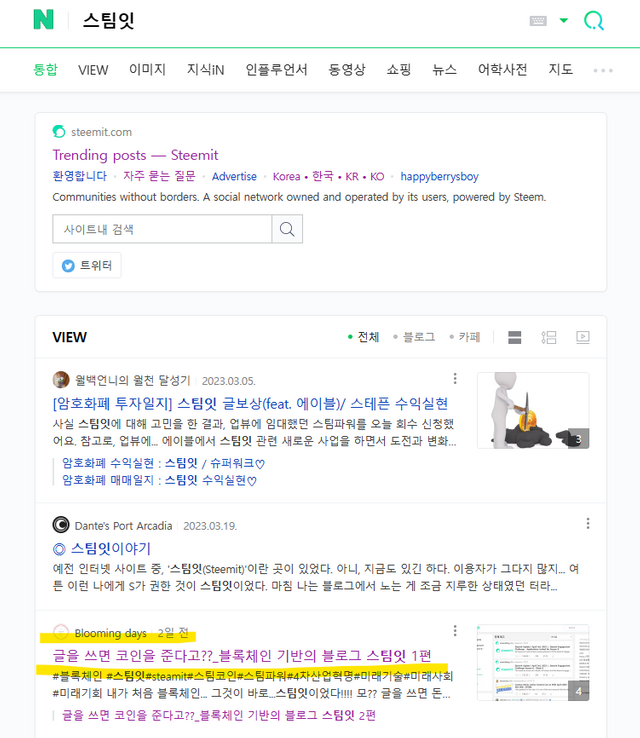Open the happyberrysboy sublink
Image resolution: width=640 pixels, height=738 pixels.
tap(440, 176)
